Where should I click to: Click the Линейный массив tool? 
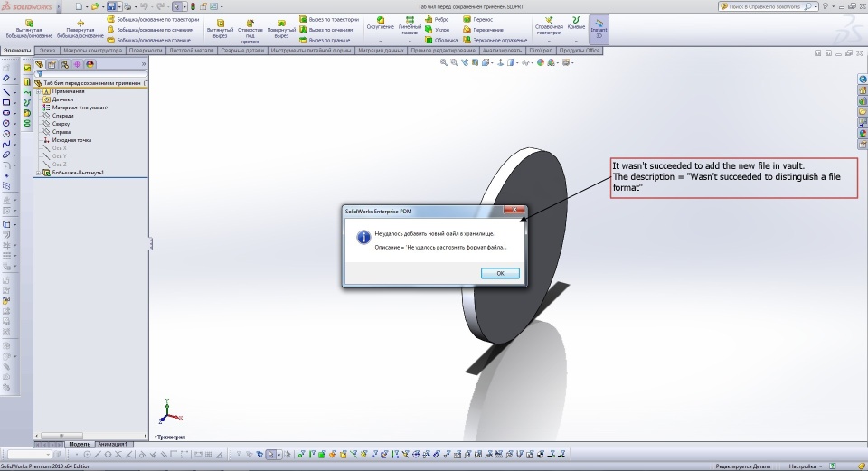(x=410, y=25)
